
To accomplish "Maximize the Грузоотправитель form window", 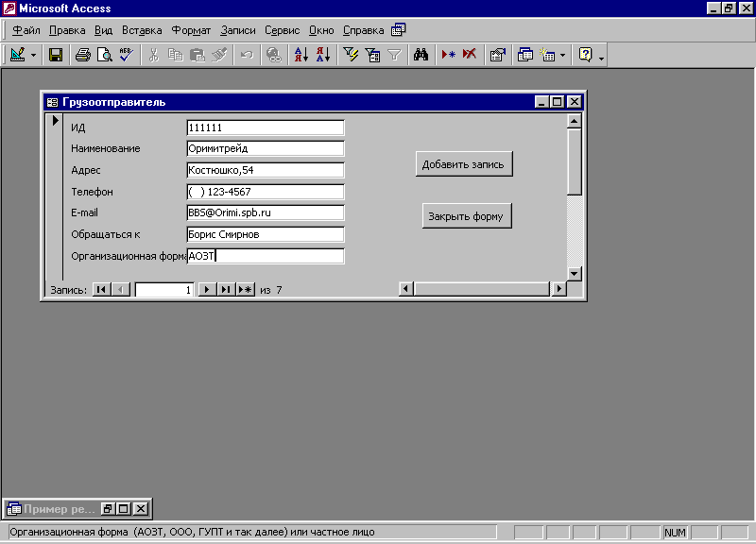I will [558, 102].
